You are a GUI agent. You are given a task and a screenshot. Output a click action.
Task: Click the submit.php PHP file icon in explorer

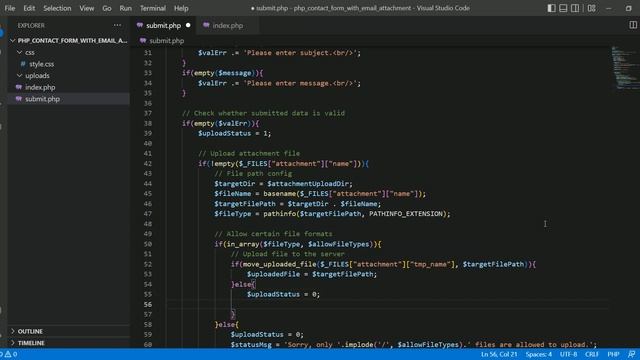[x=19, y=99]
